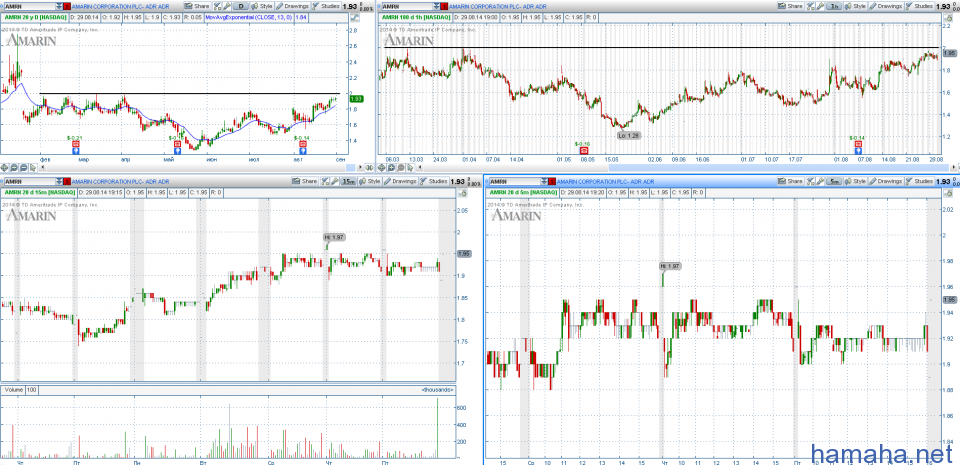This screenshot has height=465, width=960.
Task: Open Drawings menu on 15m chart
Action: pos(400,181)
